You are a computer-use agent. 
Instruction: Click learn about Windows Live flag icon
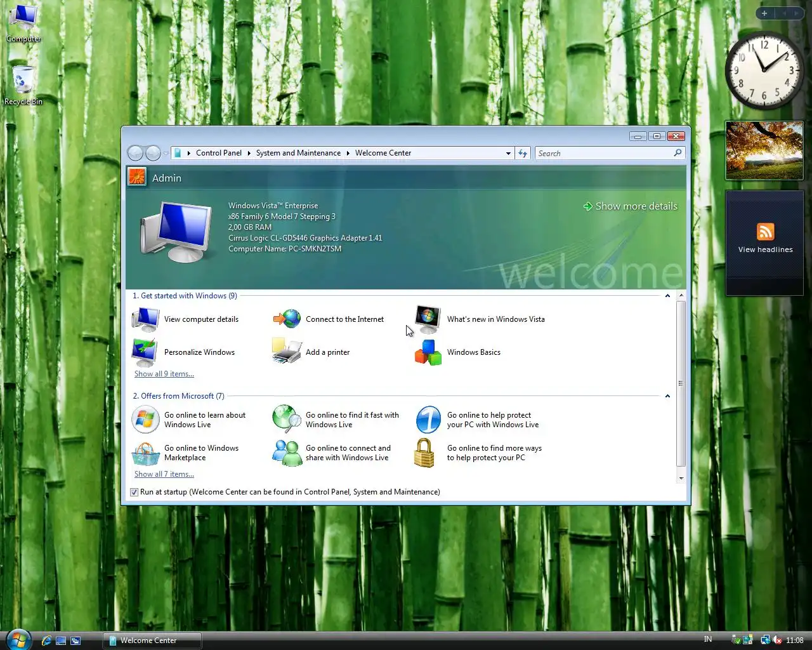coord(145,420)
